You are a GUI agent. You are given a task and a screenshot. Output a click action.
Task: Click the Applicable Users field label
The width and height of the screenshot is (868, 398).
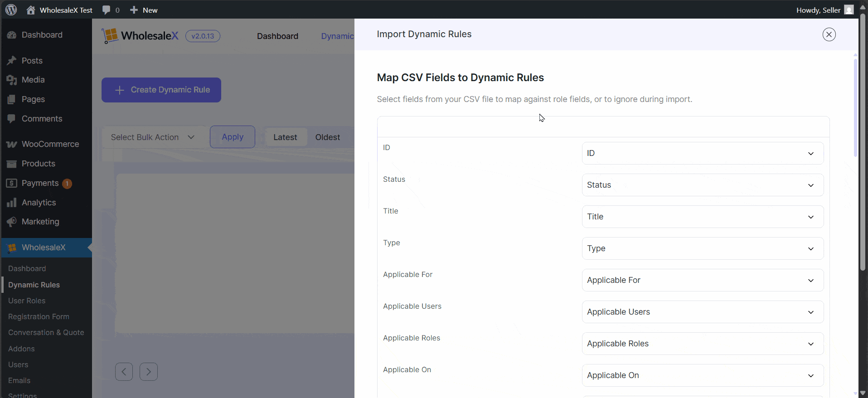[412, 306]
